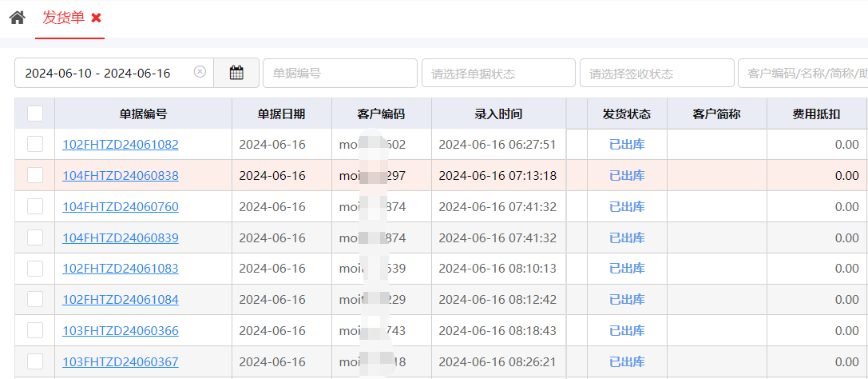The image size is (868, 379).
Task: Select checkbox for order 104FHTZD24060838
Action: pos(35,175)
